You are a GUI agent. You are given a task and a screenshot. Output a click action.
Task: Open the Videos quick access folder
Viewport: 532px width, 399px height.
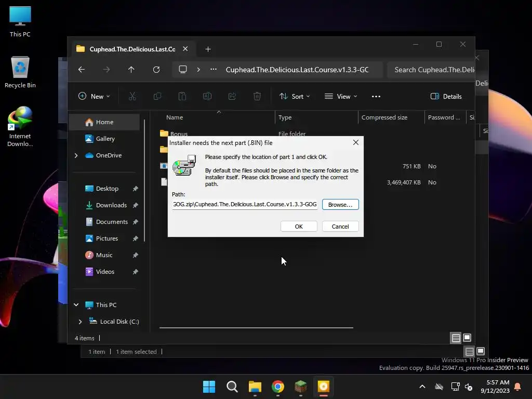pos(104,272)
